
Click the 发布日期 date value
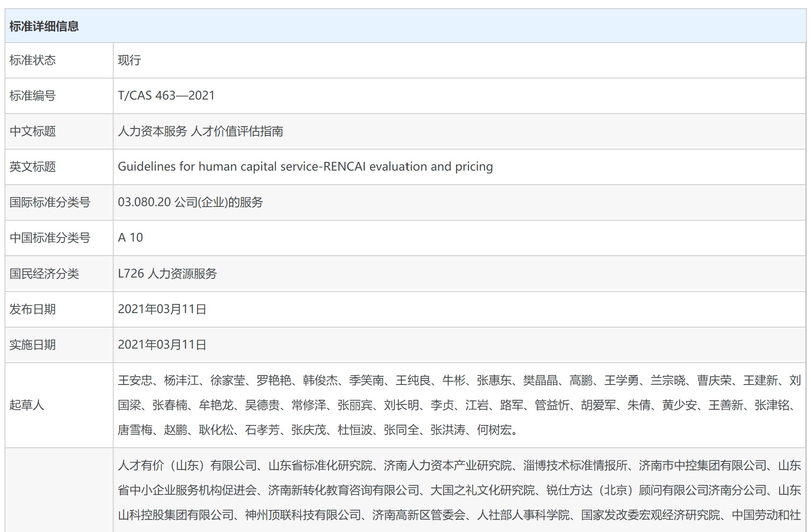coord(162,309)
